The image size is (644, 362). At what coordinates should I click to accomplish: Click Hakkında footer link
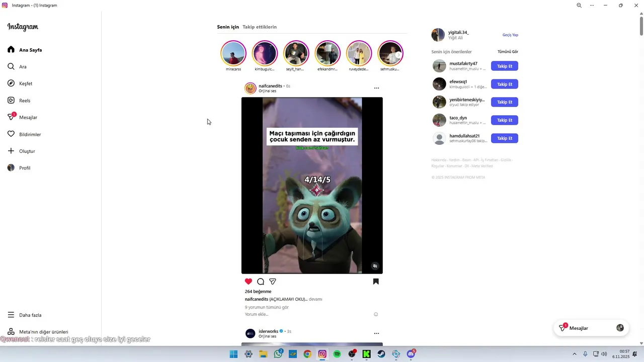point(439,160)
